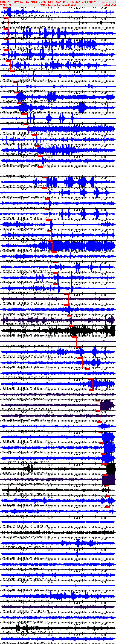The width and height of the screenshot is (116, 644).
Task: Select the "UW NN17 EHZ 01" station label
Action: click(10, 207)
